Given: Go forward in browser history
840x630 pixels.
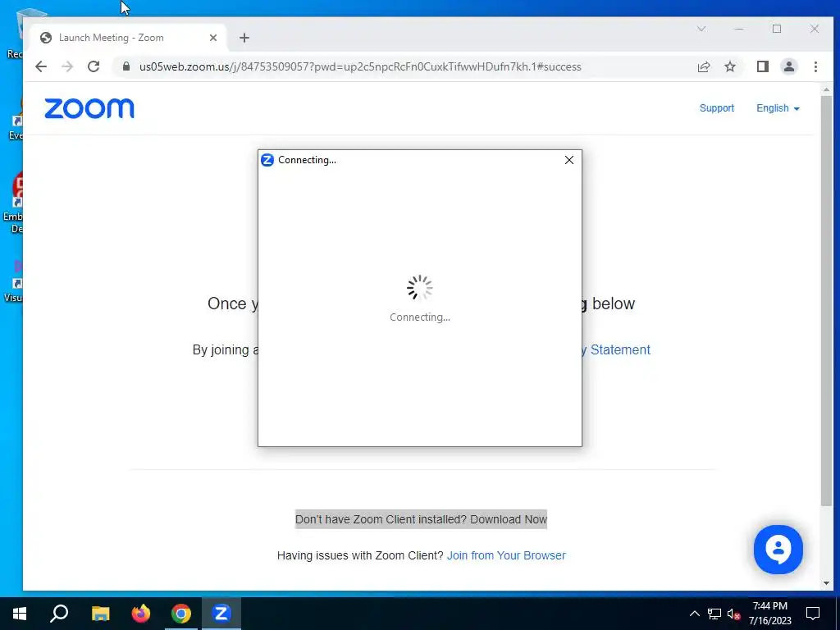Looking at the screenshot, I should pyautogui.click(x=67, y=66).
